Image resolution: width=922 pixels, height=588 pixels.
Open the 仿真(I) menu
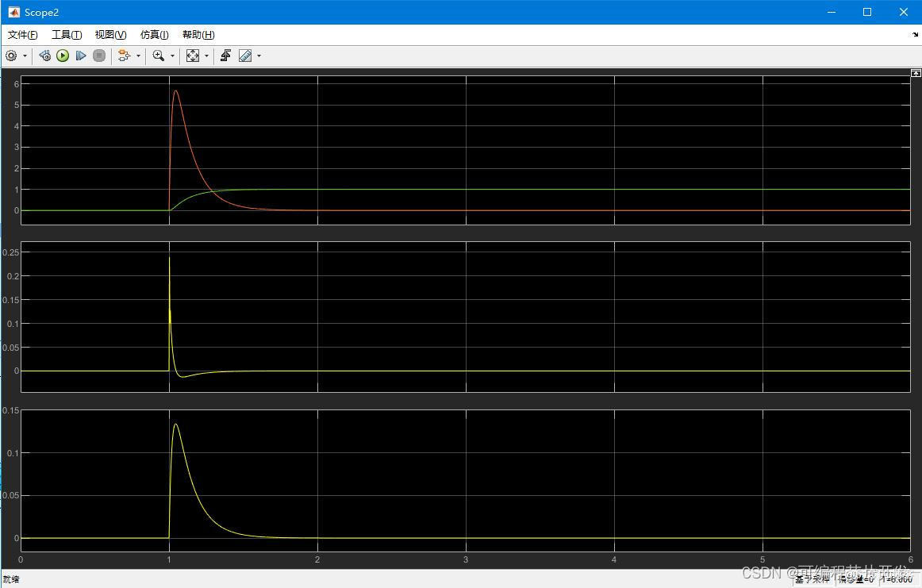[155, 35]
